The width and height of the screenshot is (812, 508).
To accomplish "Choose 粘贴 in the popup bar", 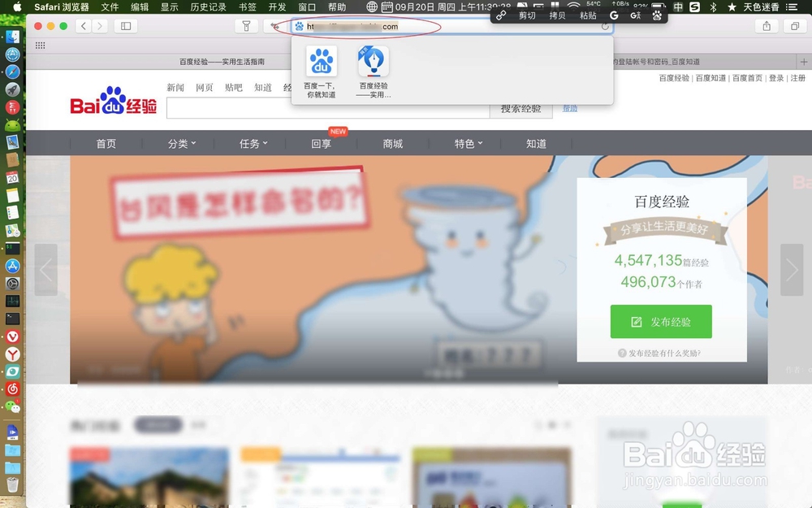I will pyautogui.click(x=588, y=15).
